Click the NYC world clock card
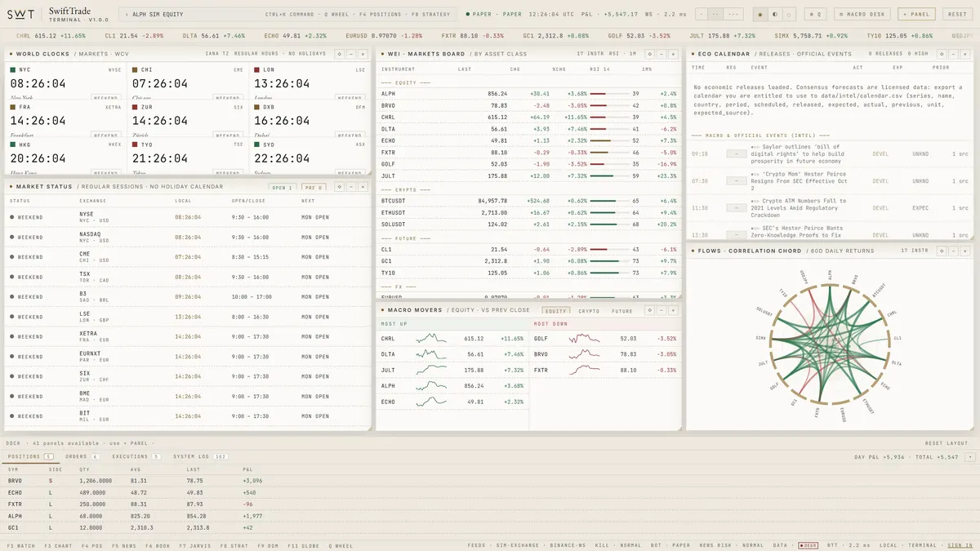Image resolution: width=980 pixels, height=551 pixels. pyautogui.click(x=65, y=80)
